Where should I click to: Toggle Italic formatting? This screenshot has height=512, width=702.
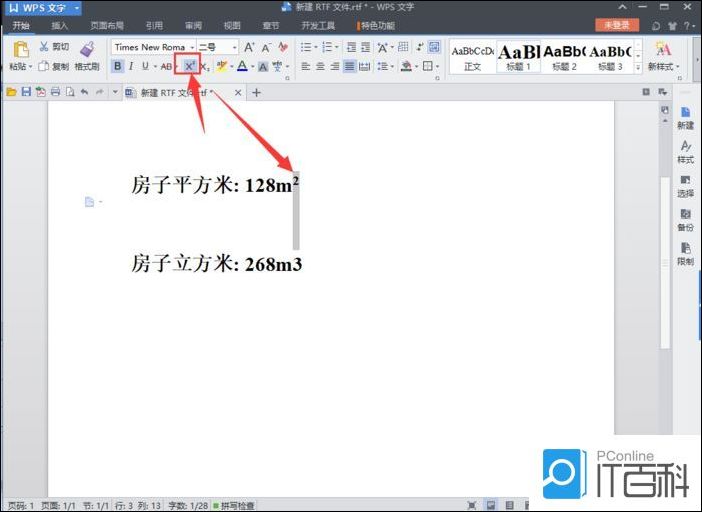131,66
